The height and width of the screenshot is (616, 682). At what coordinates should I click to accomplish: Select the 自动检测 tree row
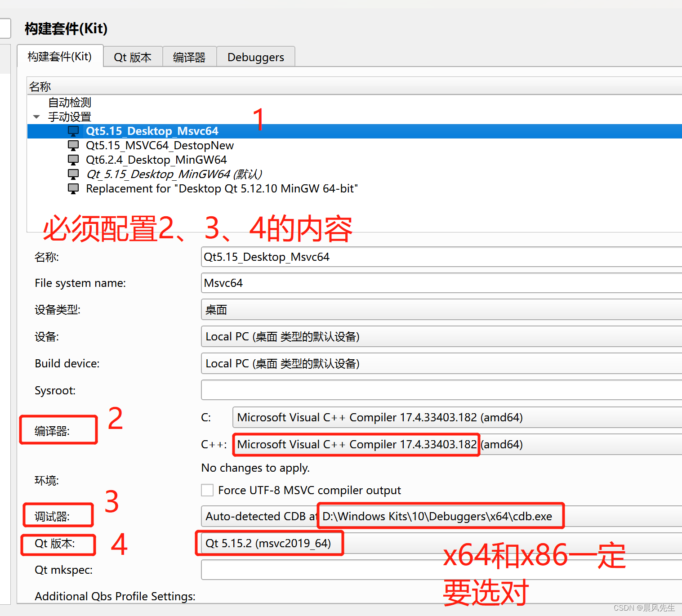coord(70,102)
